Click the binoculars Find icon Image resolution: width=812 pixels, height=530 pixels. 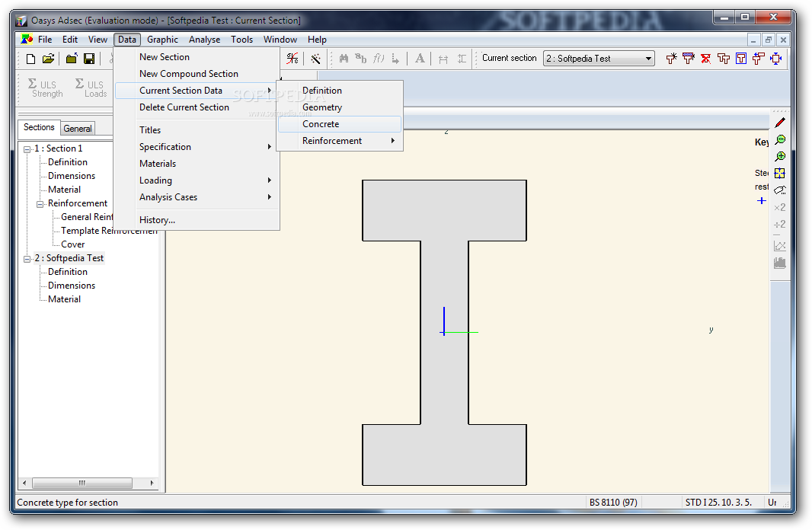344,59
